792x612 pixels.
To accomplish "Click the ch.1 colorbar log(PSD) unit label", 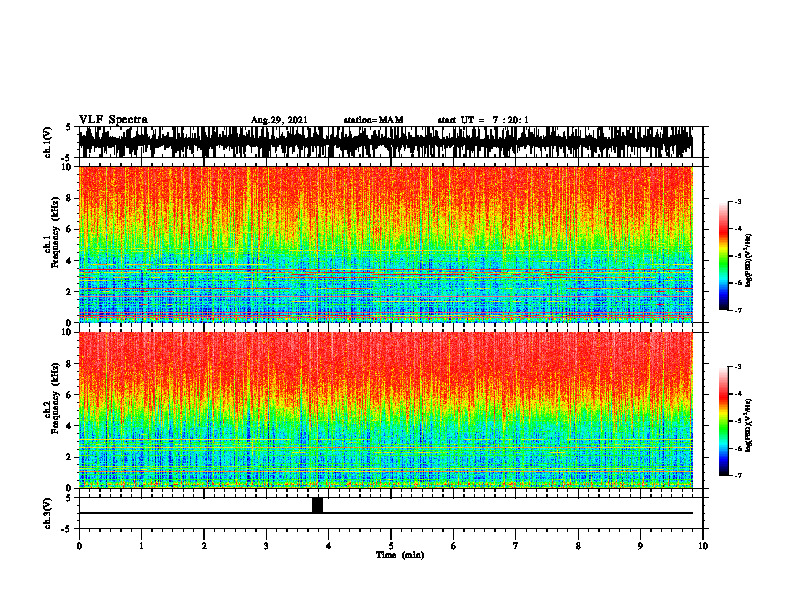I will (748, 261).
